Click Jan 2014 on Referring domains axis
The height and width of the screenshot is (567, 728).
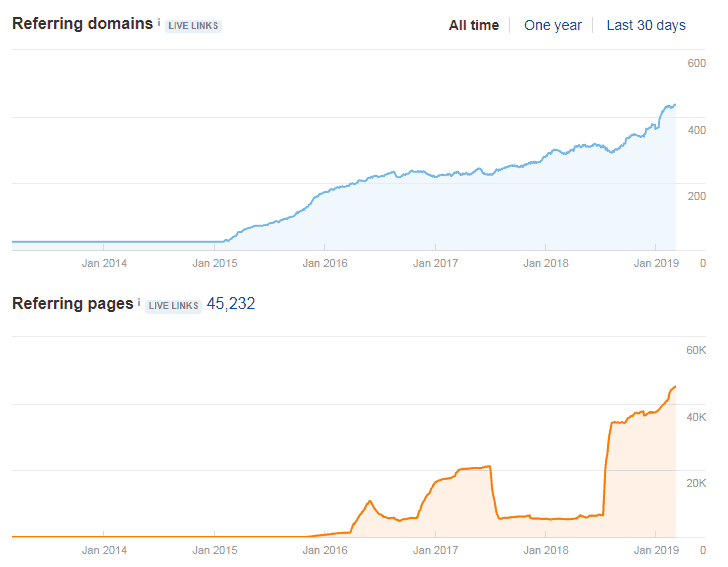(104, 263)
